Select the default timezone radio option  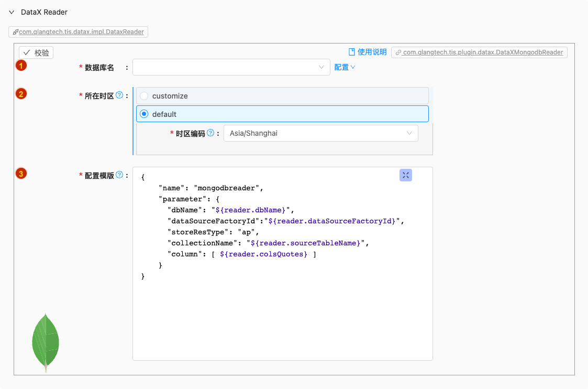coord(144,114)
